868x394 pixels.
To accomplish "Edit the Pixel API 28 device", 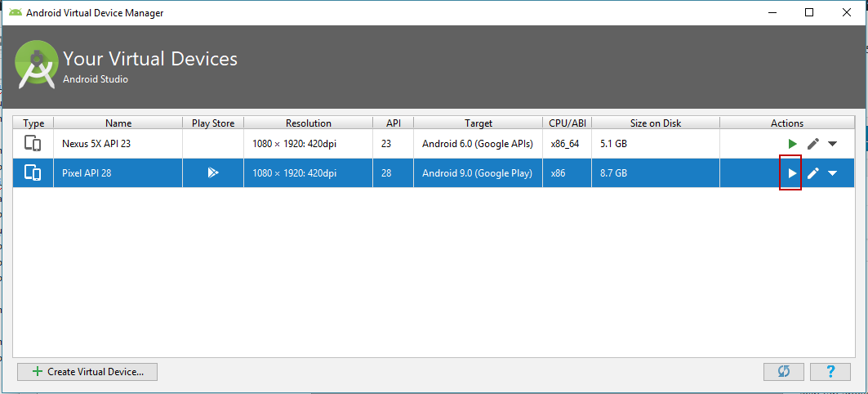I will tap(812, 173).
